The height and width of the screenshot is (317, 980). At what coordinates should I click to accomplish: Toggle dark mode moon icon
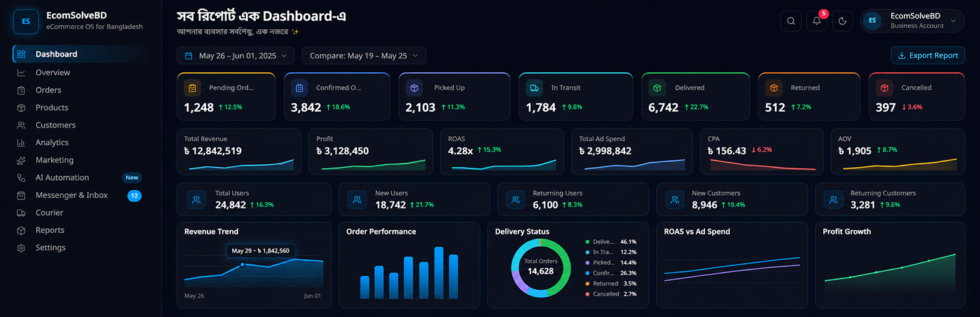click(843, 21)
